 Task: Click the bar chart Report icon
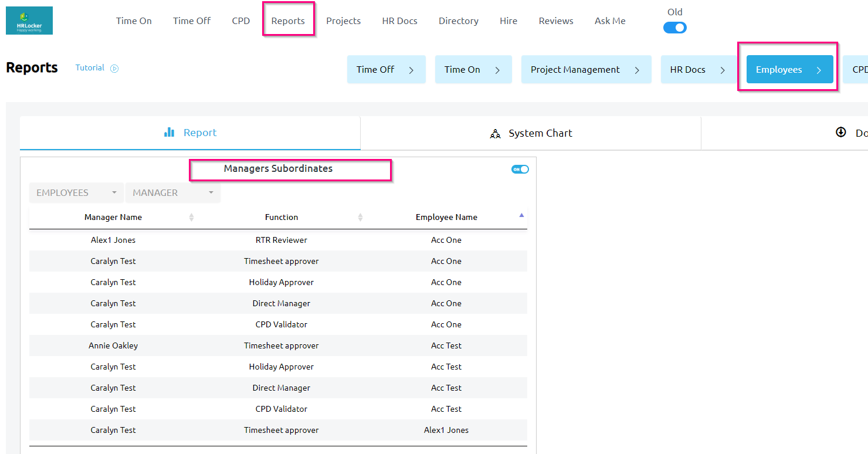(x=169, y=133)
